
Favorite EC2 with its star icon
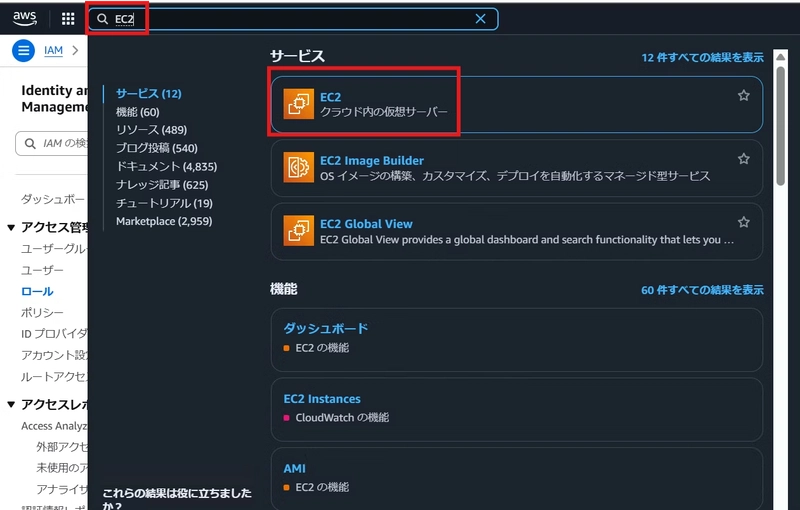(x=743, y=95)
